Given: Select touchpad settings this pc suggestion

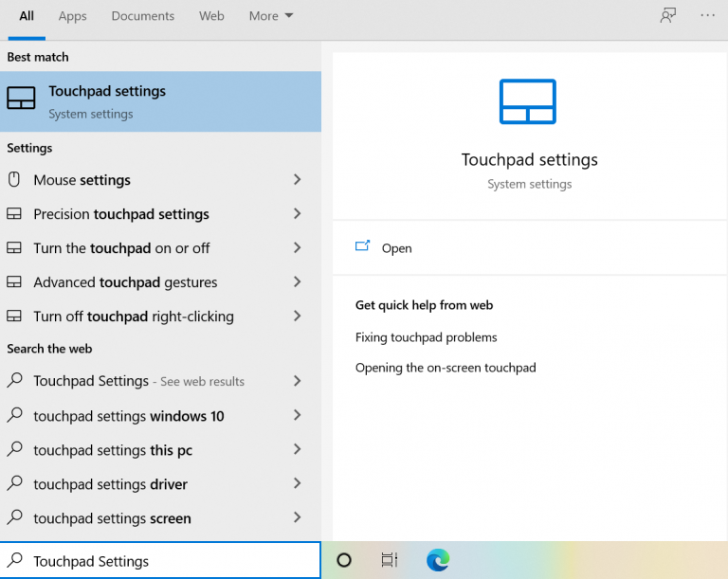Looking at the screenshot, I should [x=160, y=450].
